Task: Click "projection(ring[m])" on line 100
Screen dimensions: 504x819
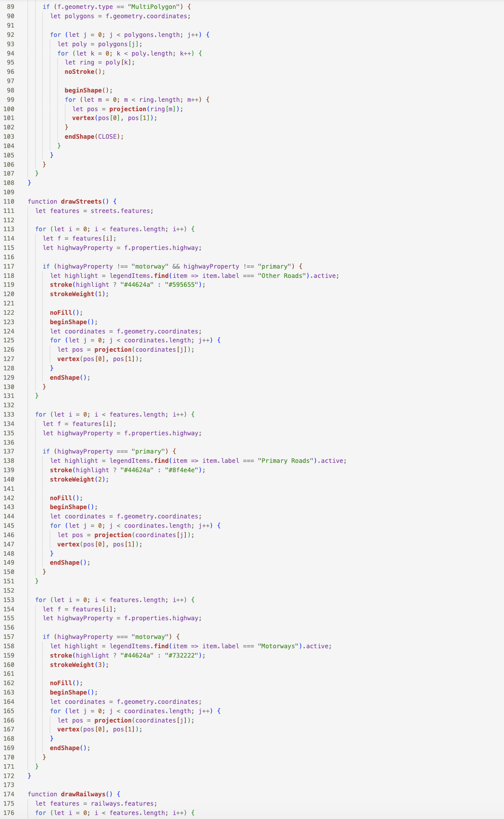Action: pyautogui.click(x=144, y=109)
